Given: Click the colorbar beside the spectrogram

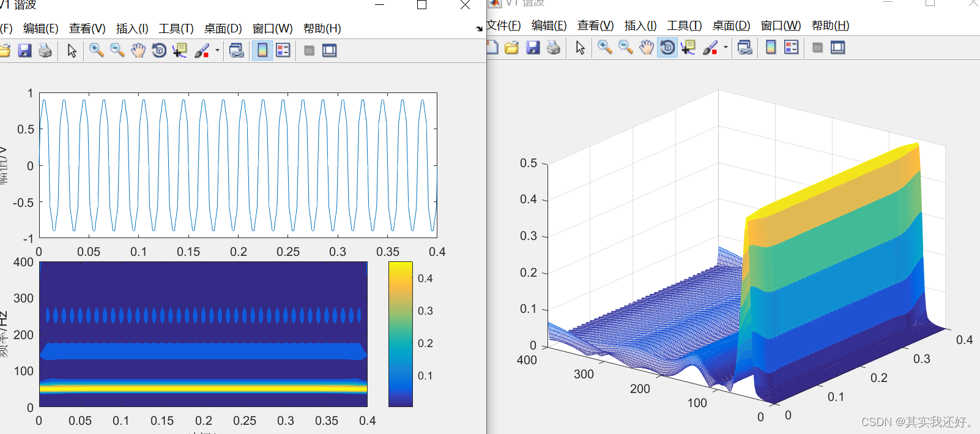Looking at the screenshot, I should pos(401,334).
